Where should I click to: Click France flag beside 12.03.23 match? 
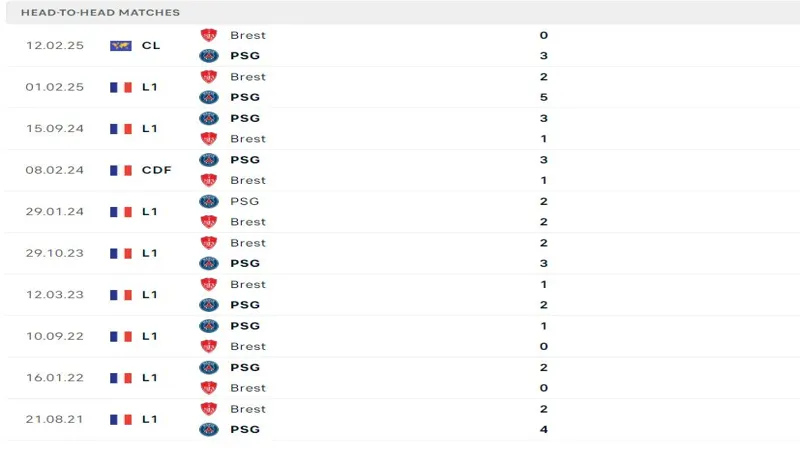121,295
